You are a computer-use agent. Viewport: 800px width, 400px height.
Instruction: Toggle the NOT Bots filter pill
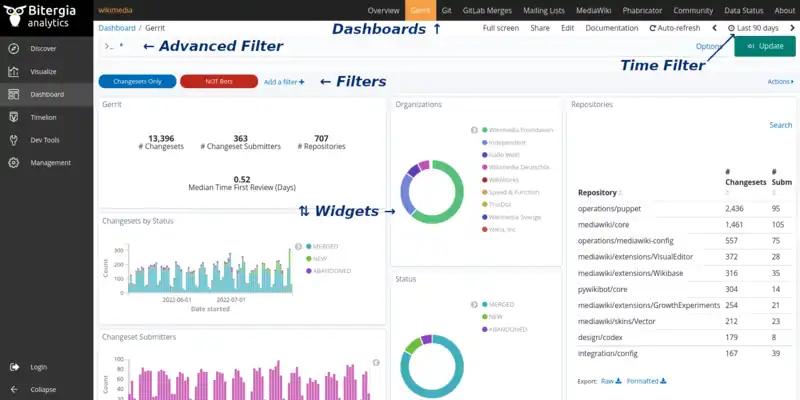click(219, 81)
